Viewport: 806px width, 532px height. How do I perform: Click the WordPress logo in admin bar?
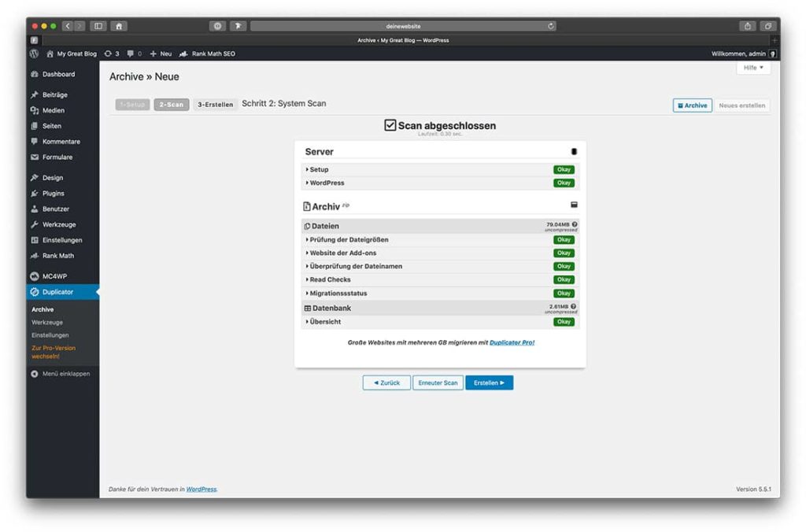click(x=35, y=54)
